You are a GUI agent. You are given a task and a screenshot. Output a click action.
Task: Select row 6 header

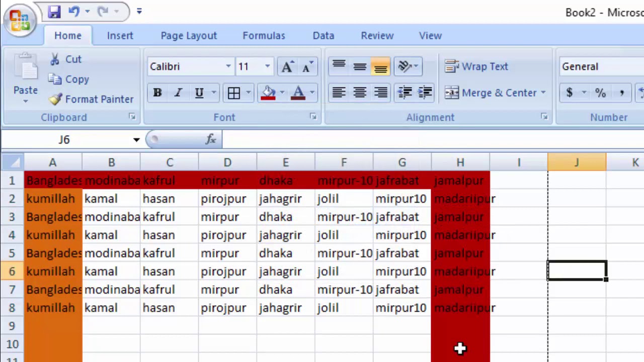(x=12, y=271)
